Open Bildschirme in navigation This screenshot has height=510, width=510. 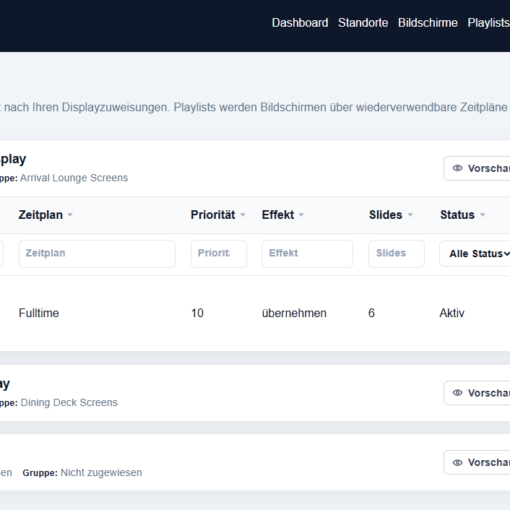(x=428, y=23)
